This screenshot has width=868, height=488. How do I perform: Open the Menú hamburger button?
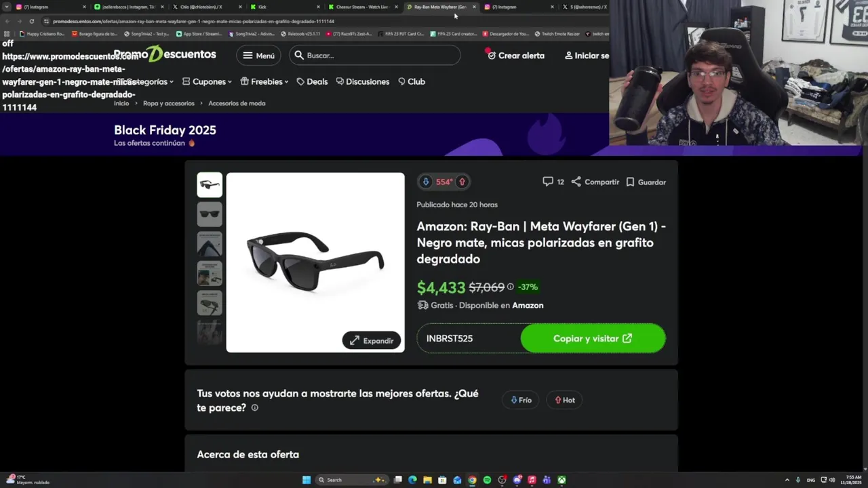point(258,56)
